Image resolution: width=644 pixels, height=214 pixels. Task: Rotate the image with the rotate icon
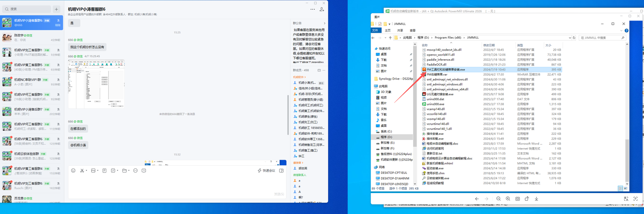[x=527, y=199]
